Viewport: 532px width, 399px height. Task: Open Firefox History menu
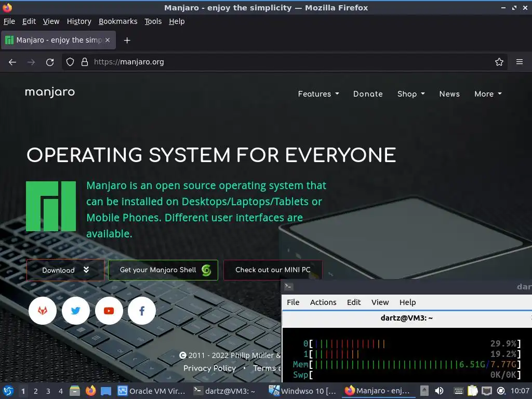pyautogui.click(x=79, y=21)
